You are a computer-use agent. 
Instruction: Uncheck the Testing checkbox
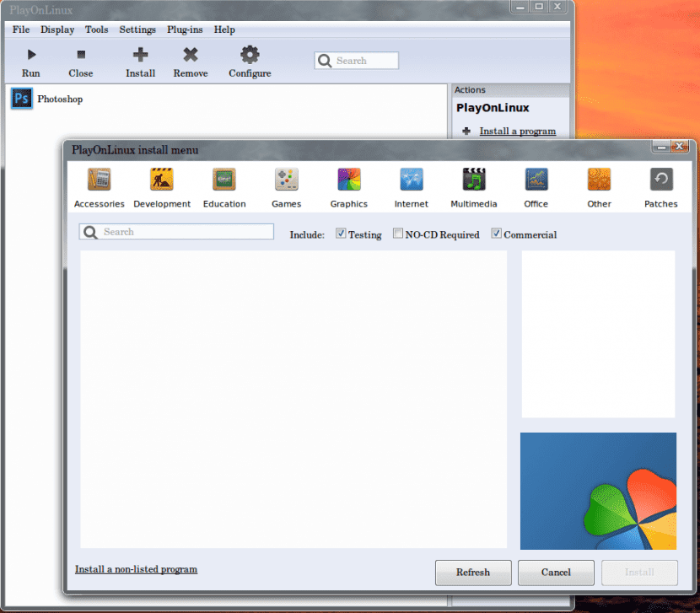pos(341,234)
